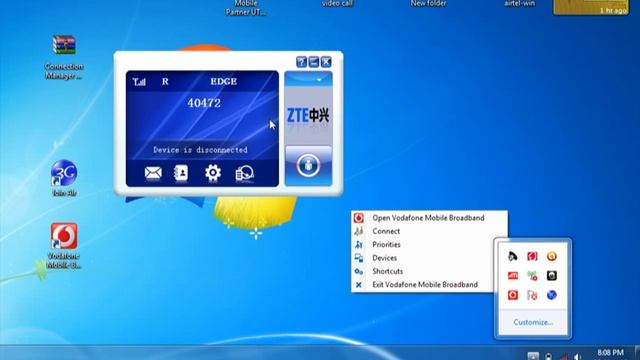Image resolution: width=640 pixels, height=360 pixels.
Task: Click the orange round tray icon
Action: 551,256
